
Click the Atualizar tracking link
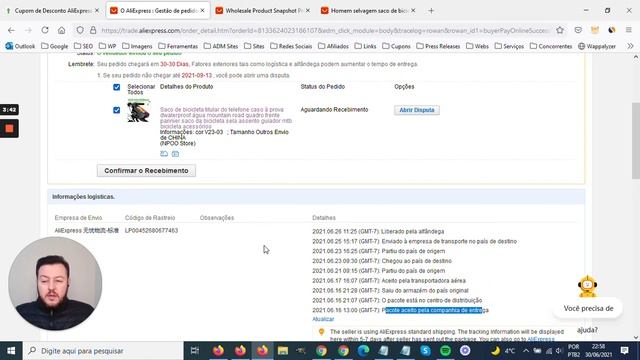(323, 319)
